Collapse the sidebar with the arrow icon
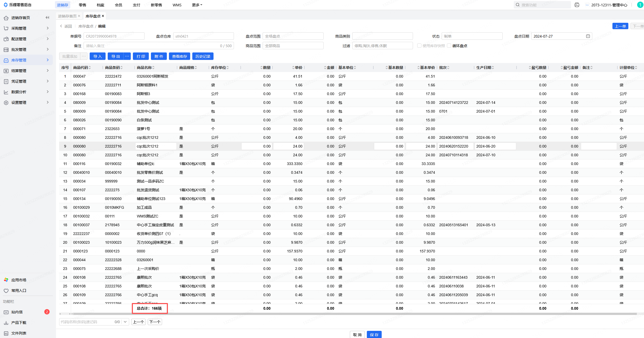Image resolution: width=644 pixels, height=338 pixels. 47,18
